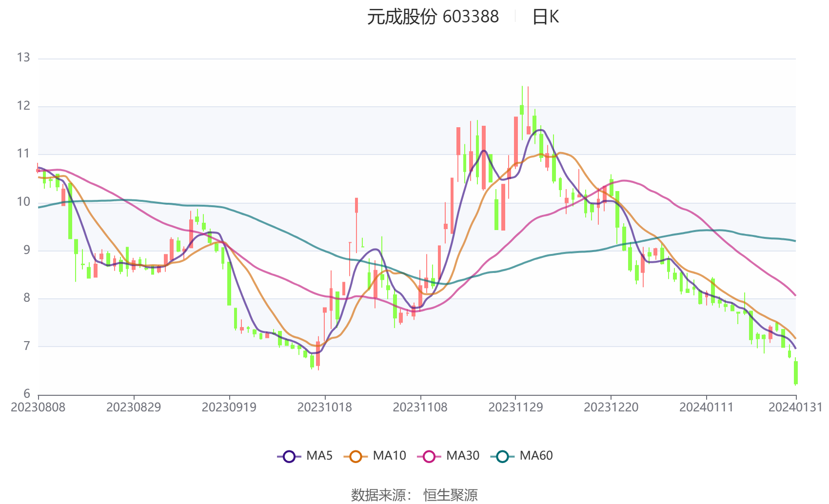The width and height of the screenshot is (829, 504).
Task: Select the 20230919 date axis label
Action: tap(229, 407)
